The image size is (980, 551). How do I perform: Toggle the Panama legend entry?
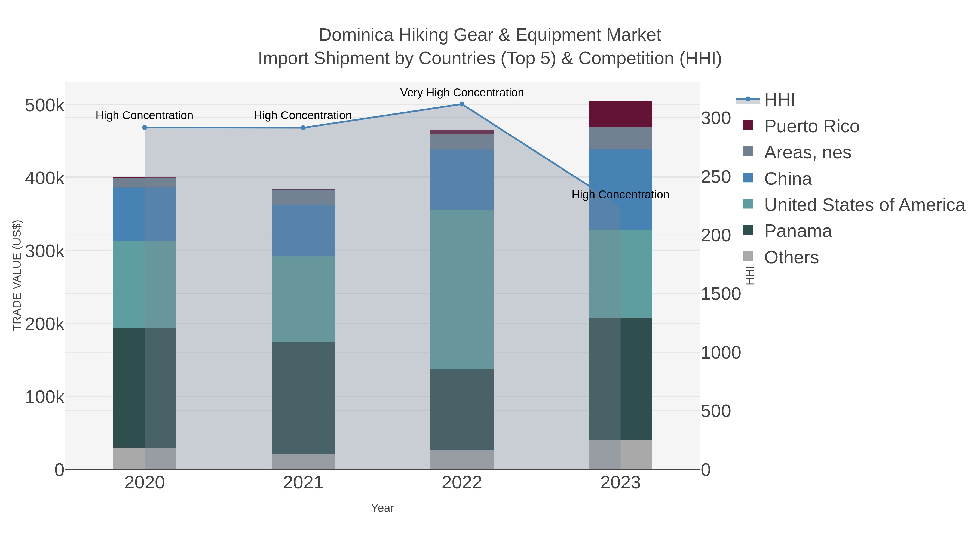pos(787,231)
